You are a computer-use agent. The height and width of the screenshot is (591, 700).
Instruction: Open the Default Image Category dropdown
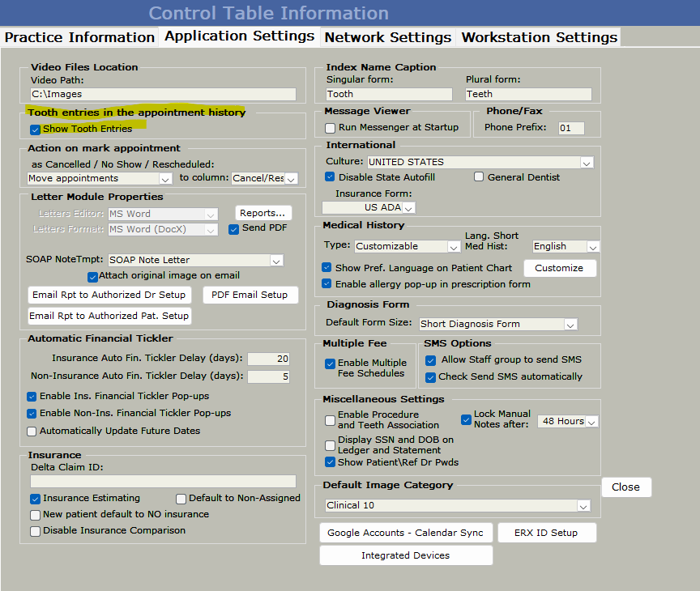click(x=583, y=506)
